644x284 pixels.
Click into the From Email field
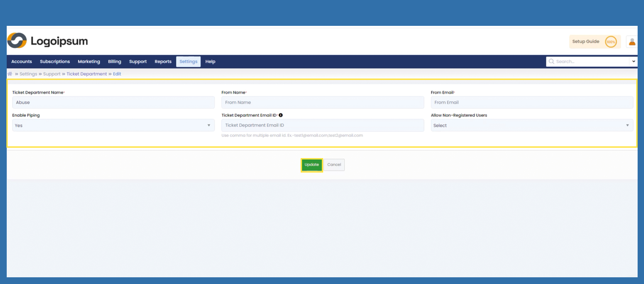[531, 102]
